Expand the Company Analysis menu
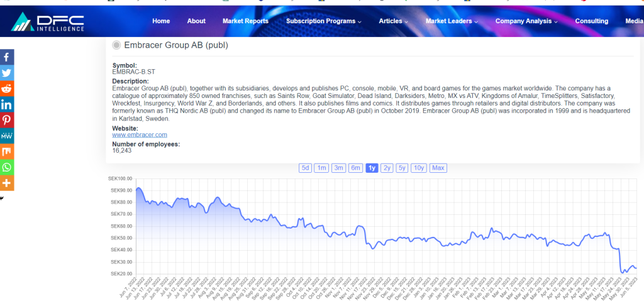Viewport: 644px width, 301px height. pos(526,21)
